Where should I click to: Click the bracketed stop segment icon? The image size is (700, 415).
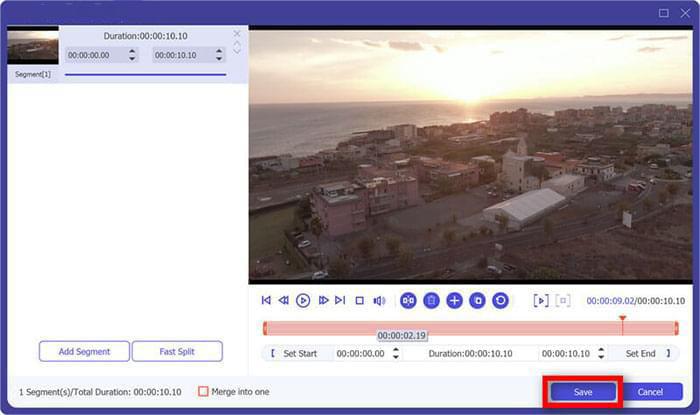pos(563,301)
